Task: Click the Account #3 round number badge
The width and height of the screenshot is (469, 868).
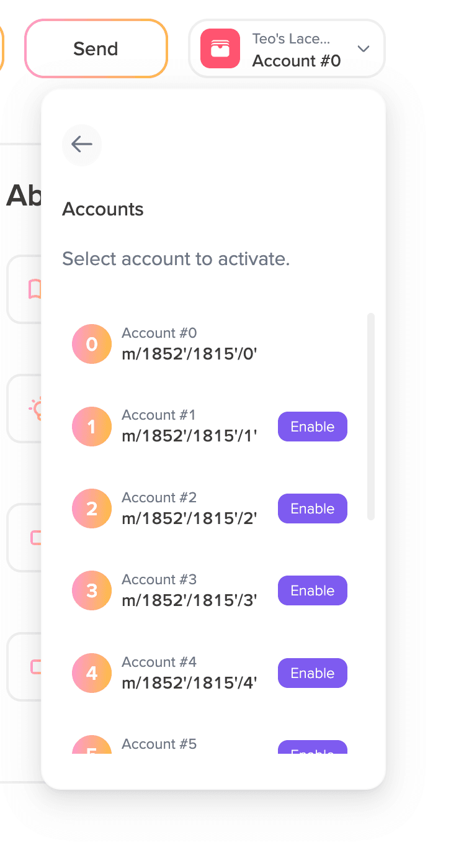Action: coord(92,590)
